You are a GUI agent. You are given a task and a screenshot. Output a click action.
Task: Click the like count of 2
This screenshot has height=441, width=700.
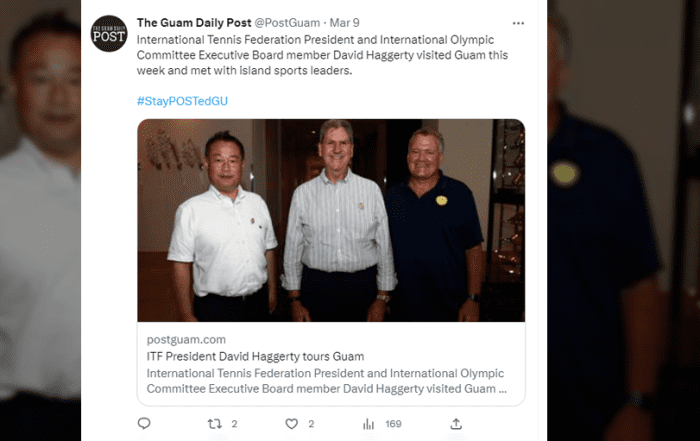pos(311,424)
